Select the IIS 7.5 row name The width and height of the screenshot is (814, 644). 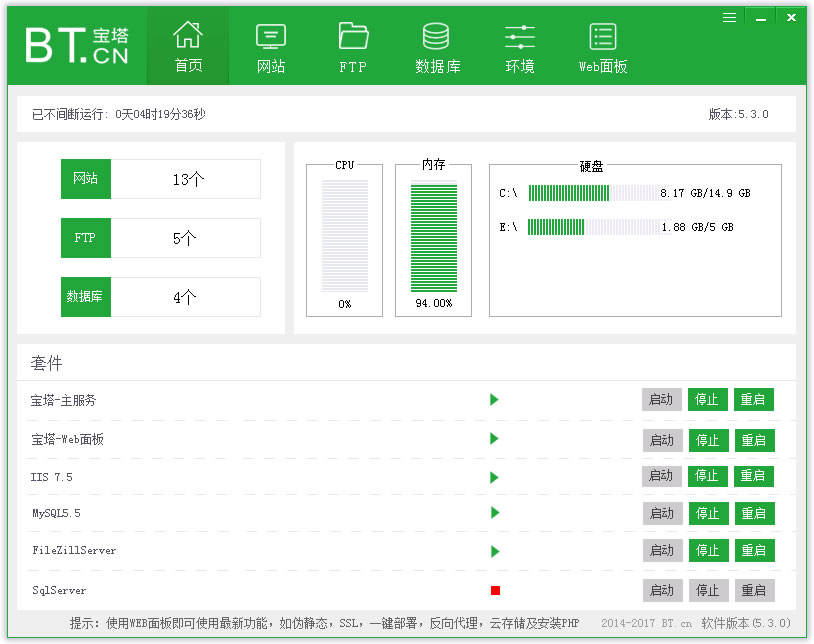click(51, 477)
